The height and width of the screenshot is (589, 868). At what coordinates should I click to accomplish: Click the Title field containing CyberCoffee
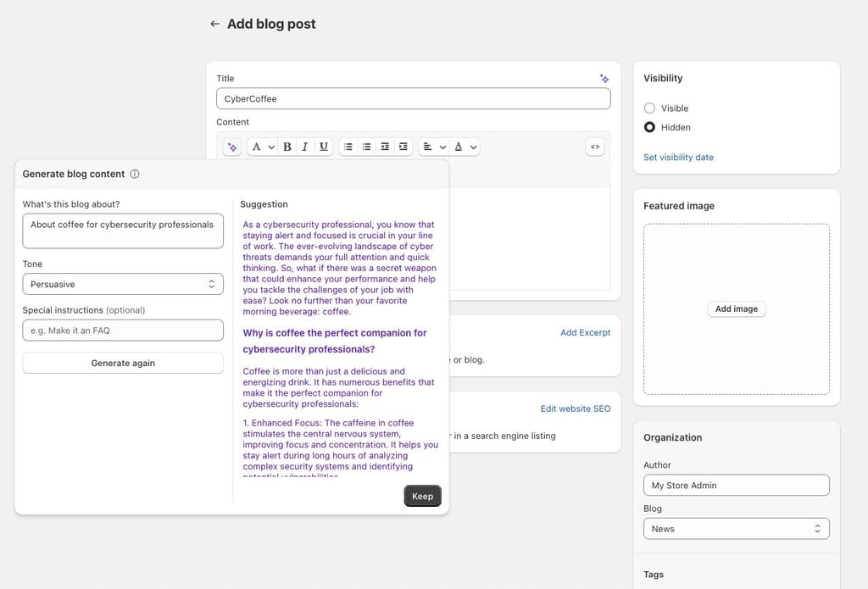(414, 98)
